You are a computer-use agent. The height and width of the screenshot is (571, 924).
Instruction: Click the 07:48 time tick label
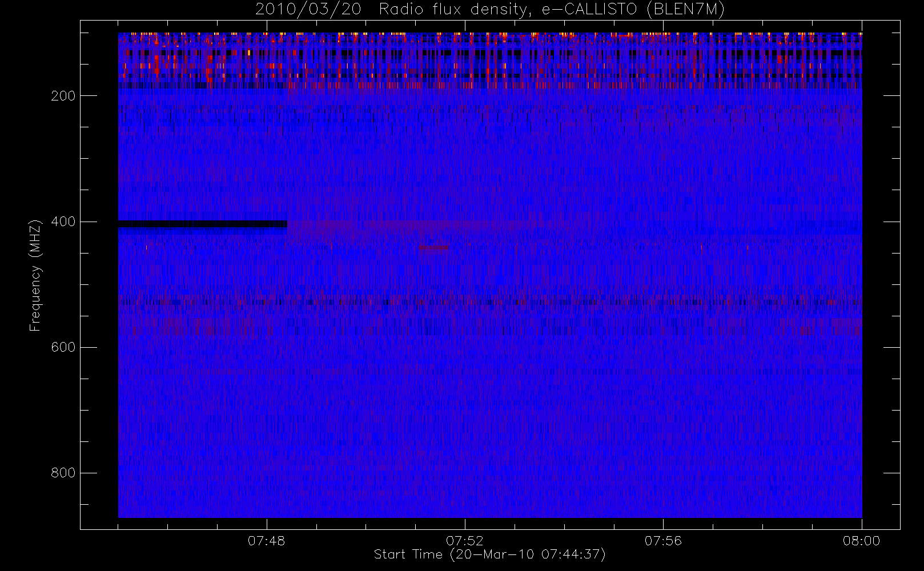click(266, 541)
